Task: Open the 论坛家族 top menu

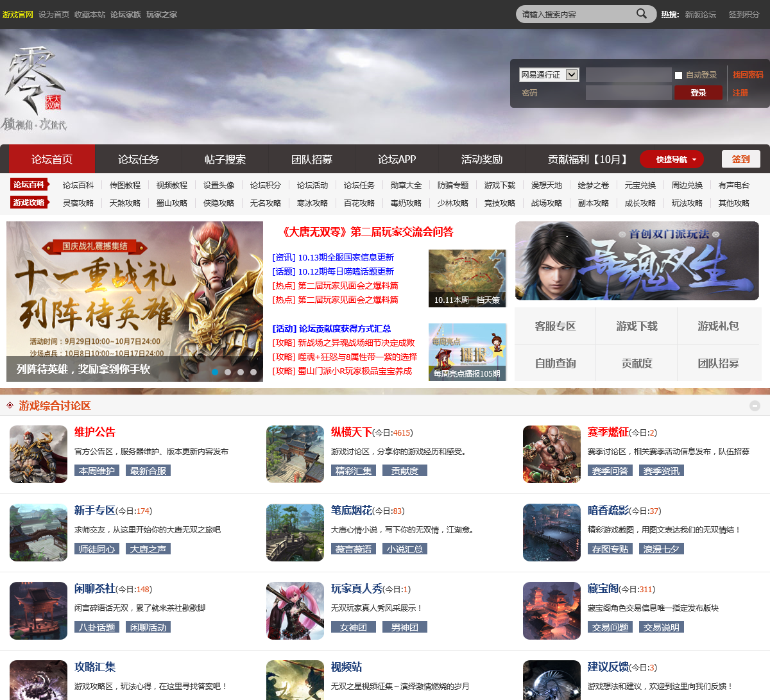Action: [126, 14]
